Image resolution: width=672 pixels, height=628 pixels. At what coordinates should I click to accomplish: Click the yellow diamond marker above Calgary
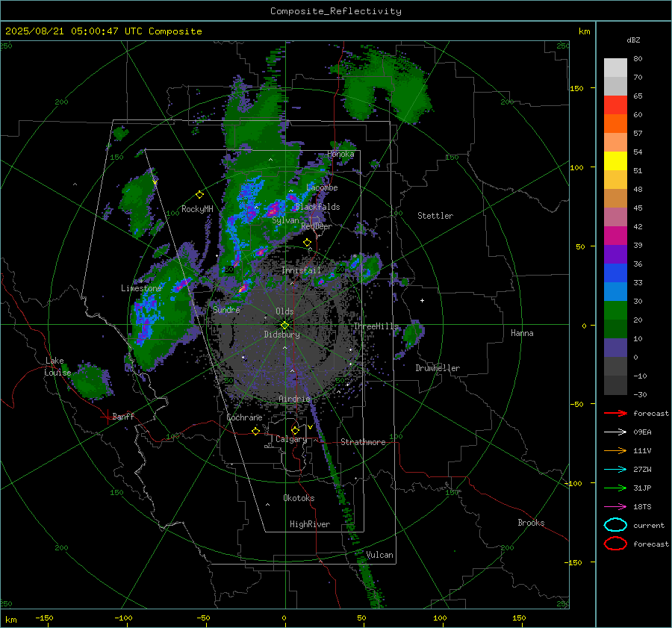pos(295,430)
